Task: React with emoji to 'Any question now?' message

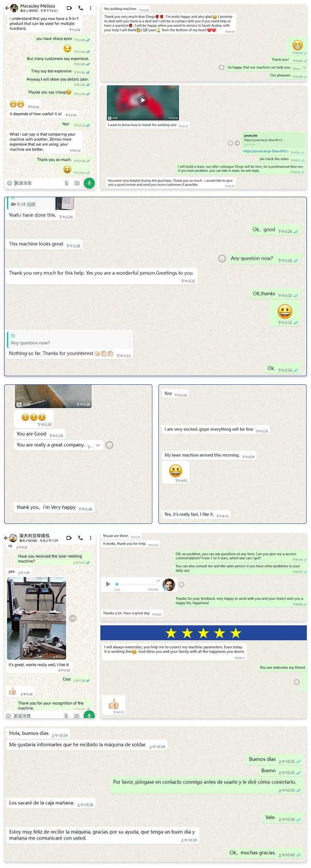Action: click(x=222, y=258)
